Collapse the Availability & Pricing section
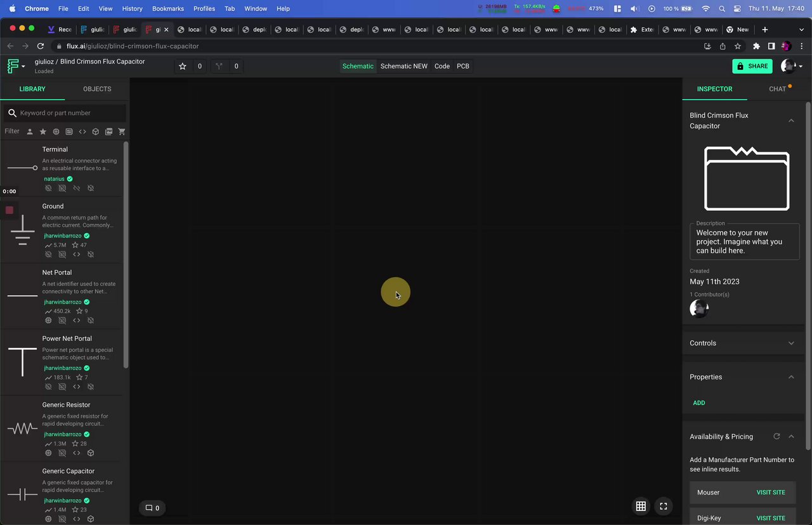812x525 pixels. click(791, 437)
